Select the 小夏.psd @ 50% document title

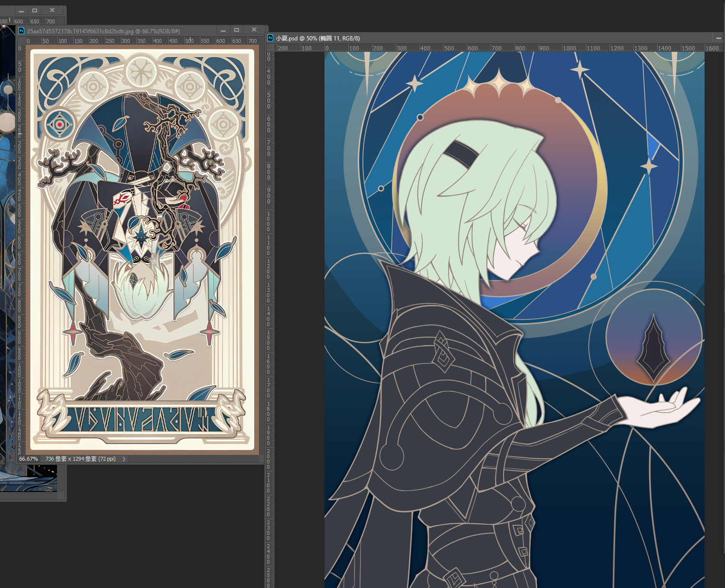[318, 39]
